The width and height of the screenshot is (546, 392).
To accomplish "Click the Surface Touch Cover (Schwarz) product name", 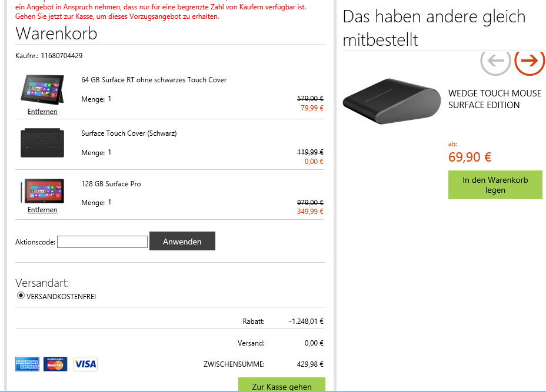I will click(129, 133).
